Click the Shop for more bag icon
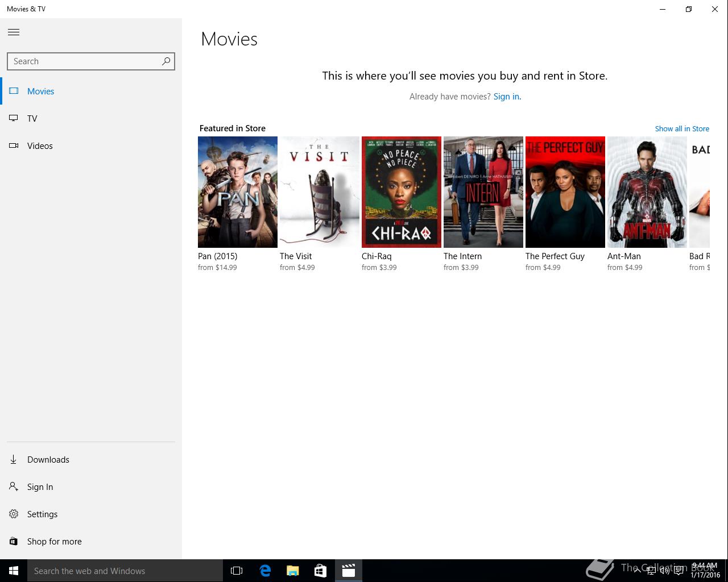Screen dimensions: 728x582 [14, 541]
